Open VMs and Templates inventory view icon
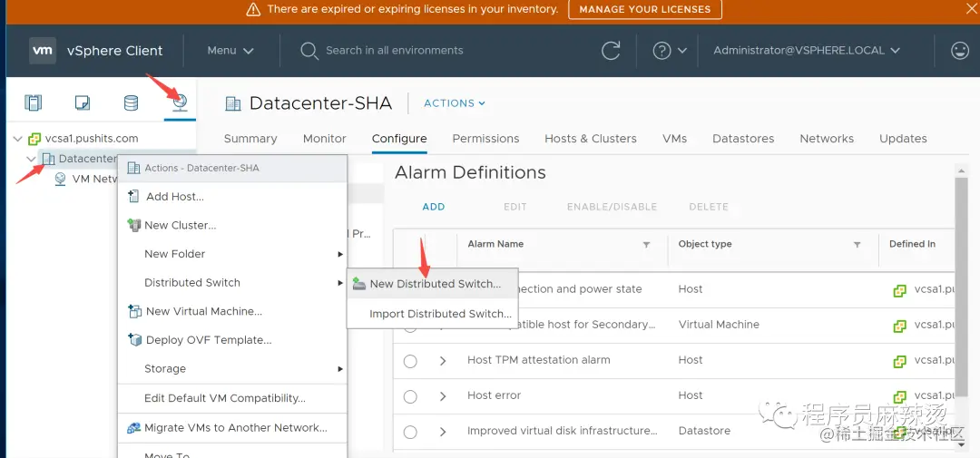This screenshot has width=980, height=458. tap(83, 102)
